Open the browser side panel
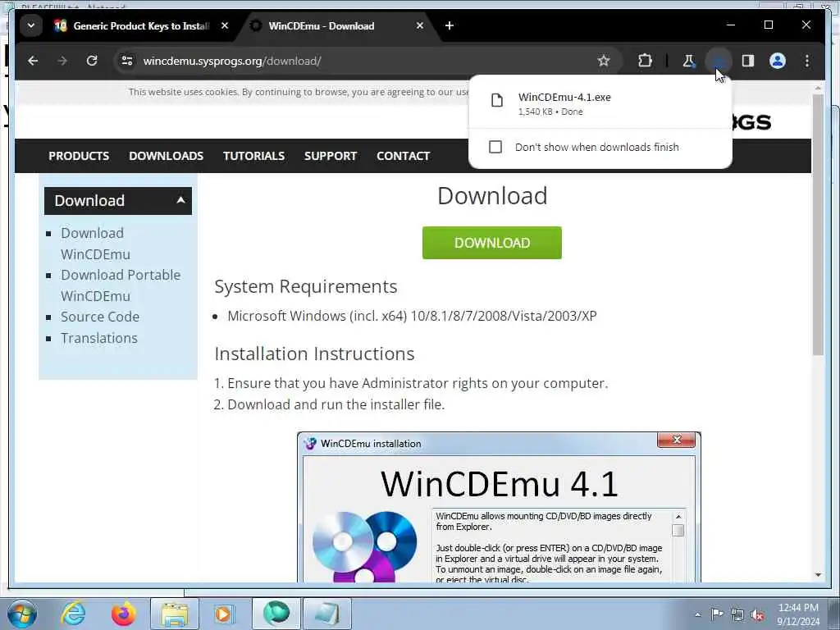 (x=748, y=61)
